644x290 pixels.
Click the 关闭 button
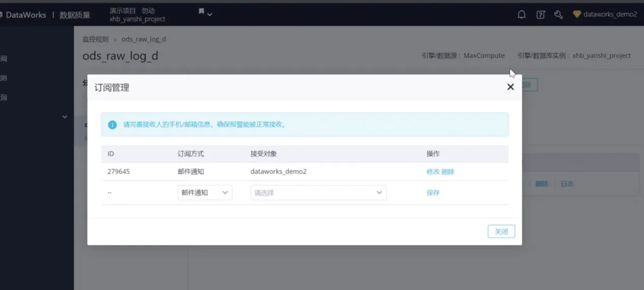tap(501, 231)
